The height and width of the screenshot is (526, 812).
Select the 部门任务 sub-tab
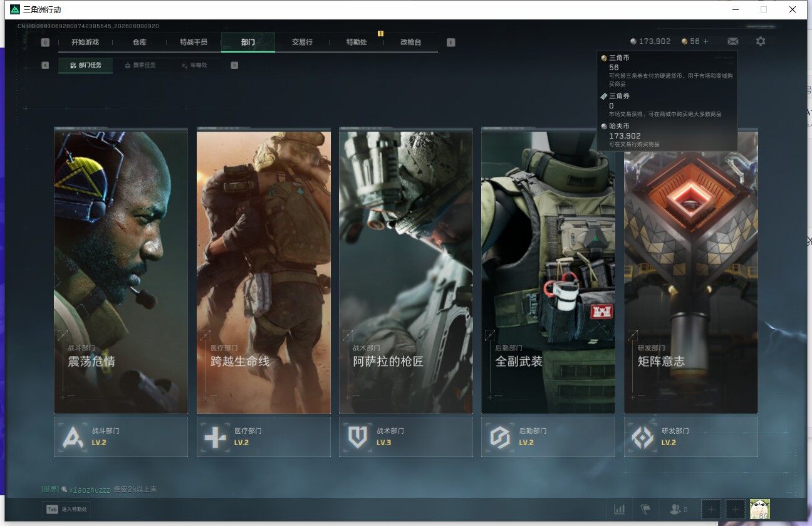(86, 65)
